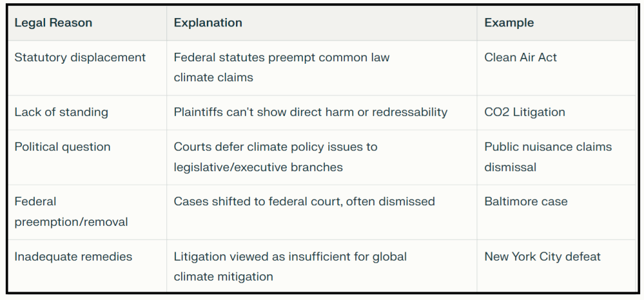Click the 'Clean Air Act' example
644x300 pixels.
(x=521, y=57)
